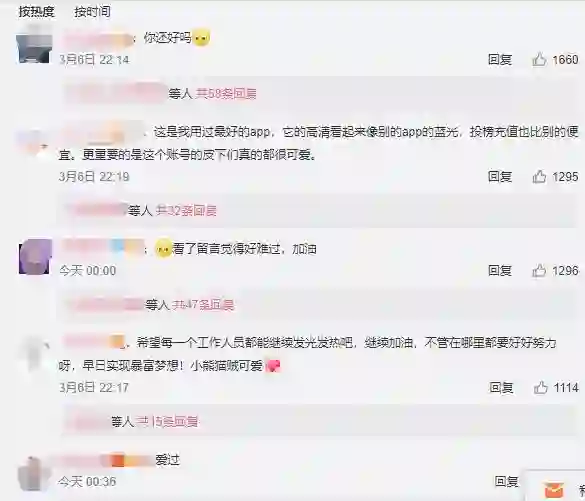Click the emoji in 你还好吗 comment

click(x=201, y=37)
